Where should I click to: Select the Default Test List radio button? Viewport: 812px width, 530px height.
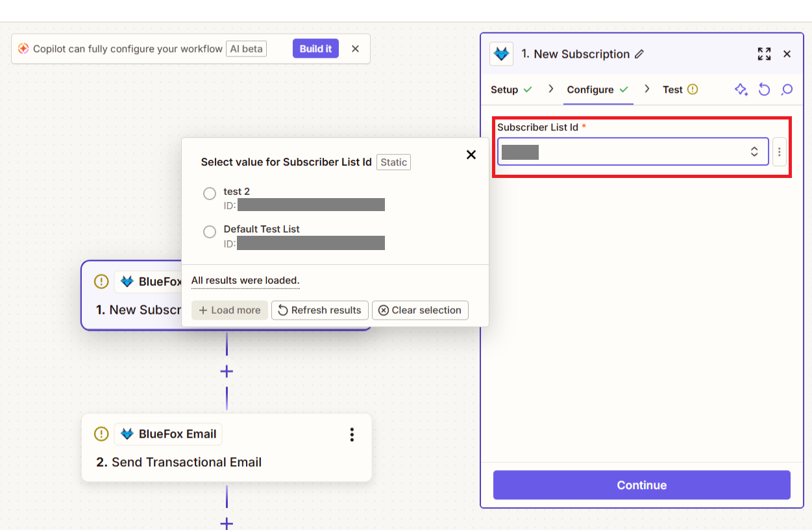tap(210, 232)
